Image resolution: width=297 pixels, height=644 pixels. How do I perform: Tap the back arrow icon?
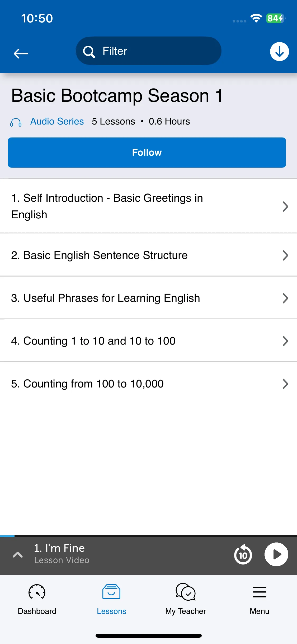(x=21, y=53)
